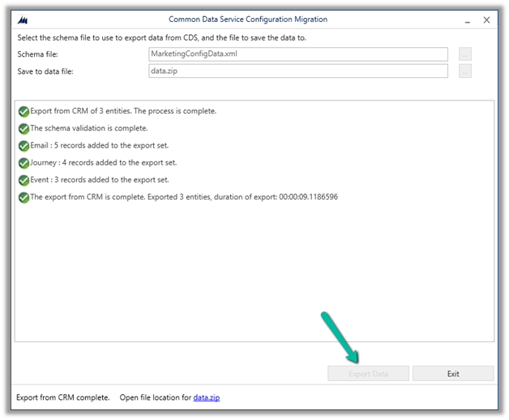
Task: Click the checkmark icon for Email records
Action: click(24, 146)
